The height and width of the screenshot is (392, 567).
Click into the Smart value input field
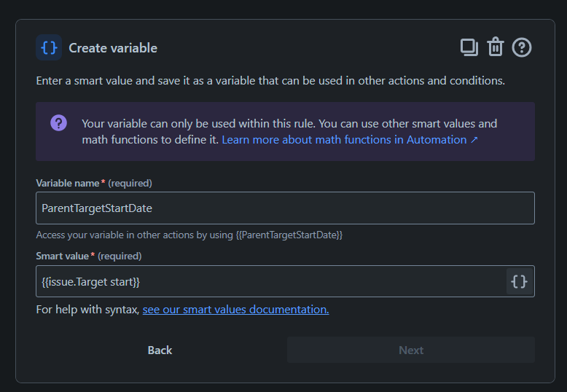270,281
